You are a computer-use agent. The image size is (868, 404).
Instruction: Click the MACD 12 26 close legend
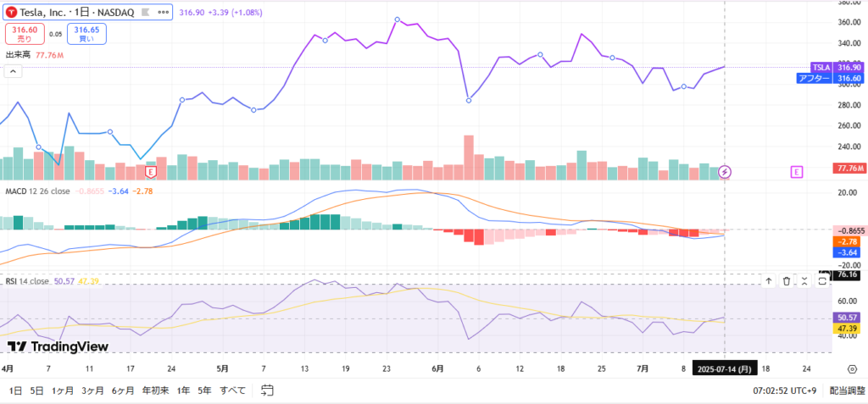click(x=37, y=191)
